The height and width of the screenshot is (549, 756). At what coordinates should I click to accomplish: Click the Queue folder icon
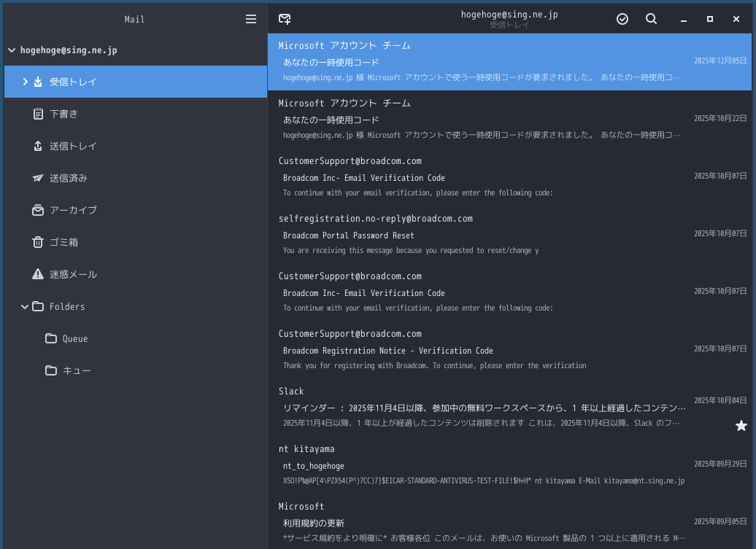(x=50, y=338)
